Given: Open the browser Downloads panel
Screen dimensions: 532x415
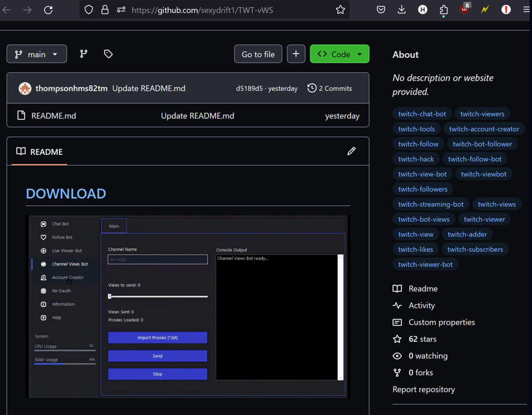Looking at the screenshot, I should click(401, 10).
